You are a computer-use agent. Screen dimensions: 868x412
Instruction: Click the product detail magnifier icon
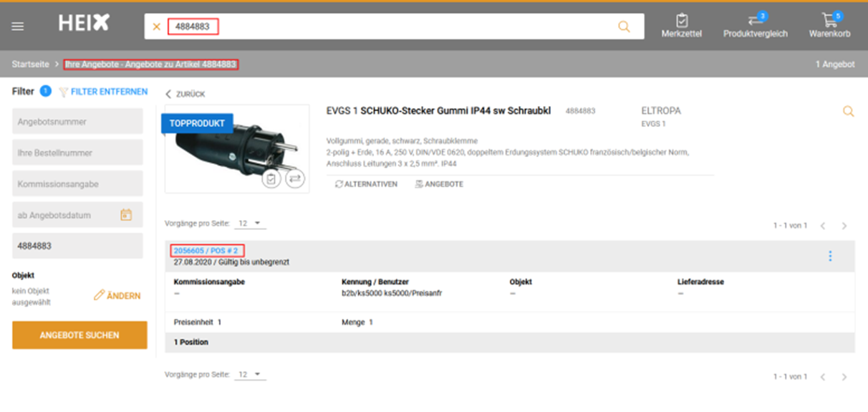848,112
